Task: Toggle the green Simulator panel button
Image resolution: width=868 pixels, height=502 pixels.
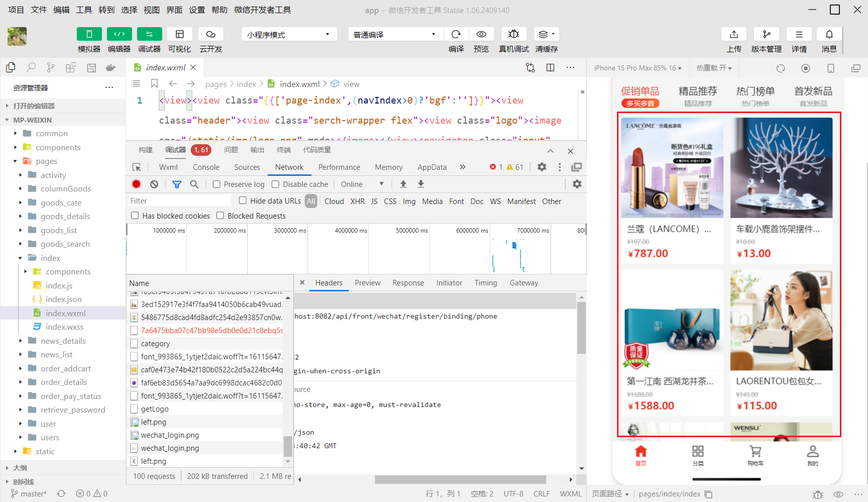Action: click(x=89, y=34)
